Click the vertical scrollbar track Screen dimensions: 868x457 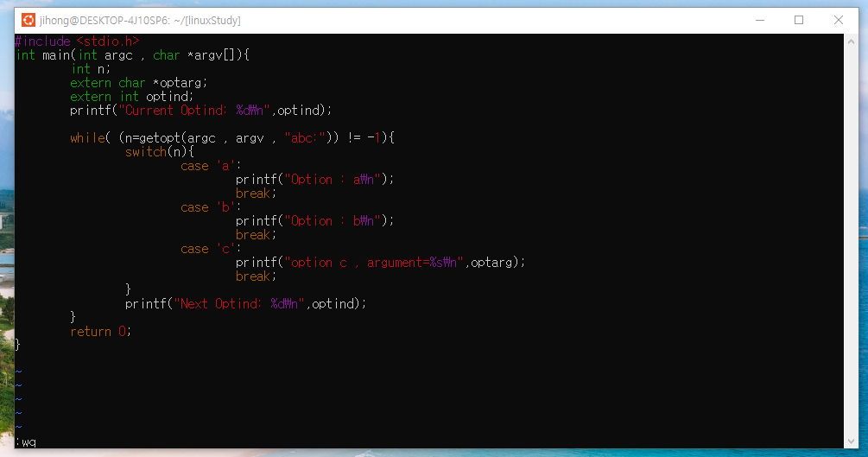(x=851, y=241)
